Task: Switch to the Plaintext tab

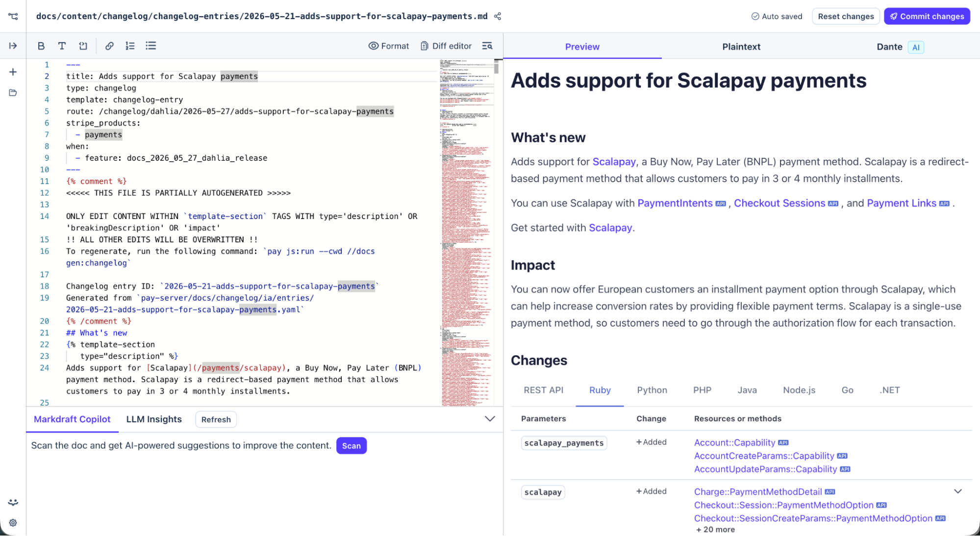Action: point(741,47)
